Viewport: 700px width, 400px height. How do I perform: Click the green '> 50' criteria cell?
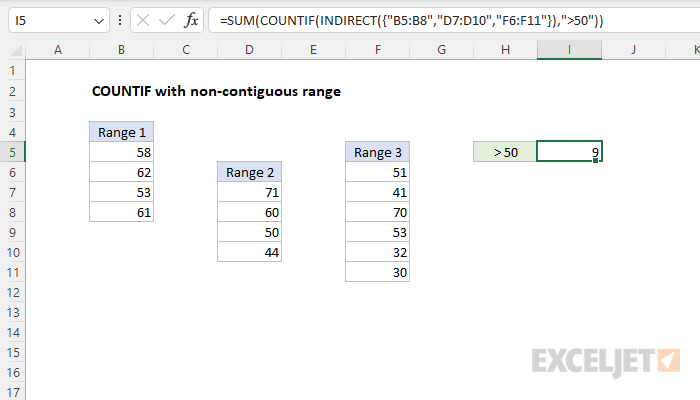505,152
